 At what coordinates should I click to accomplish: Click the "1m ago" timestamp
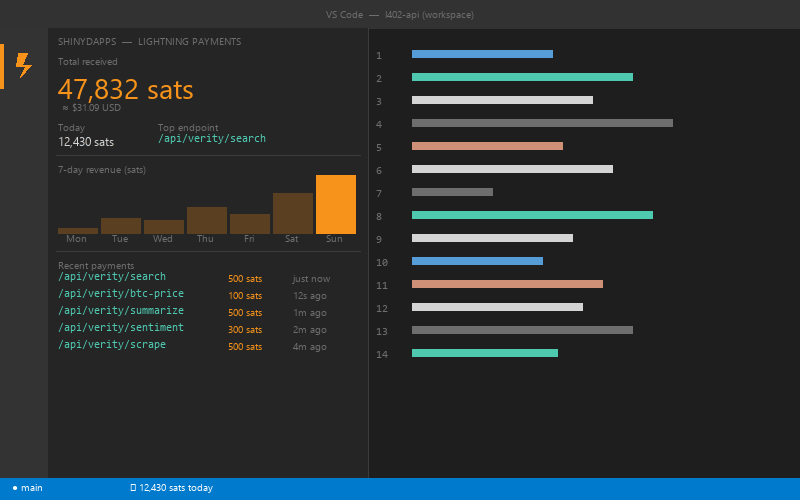pos(310,313)
